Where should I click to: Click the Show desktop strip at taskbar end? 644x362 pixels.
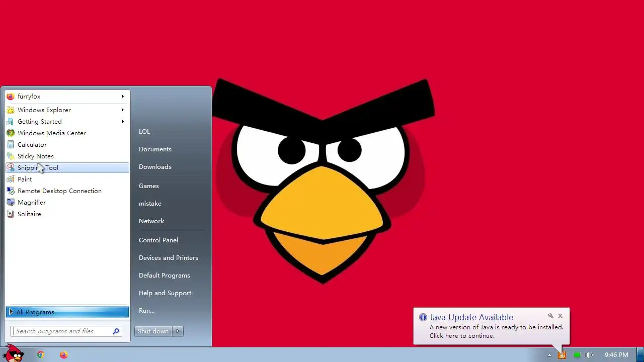(640, 355)
